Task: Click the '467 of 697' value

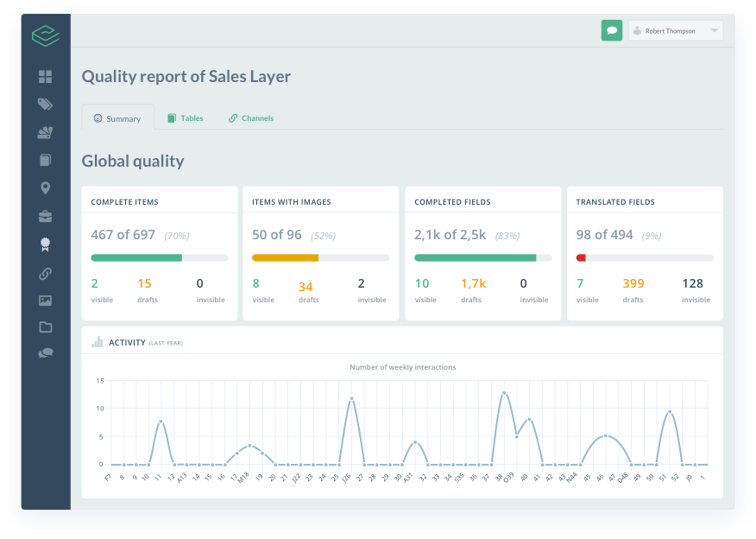Action: tap(123, 234)
